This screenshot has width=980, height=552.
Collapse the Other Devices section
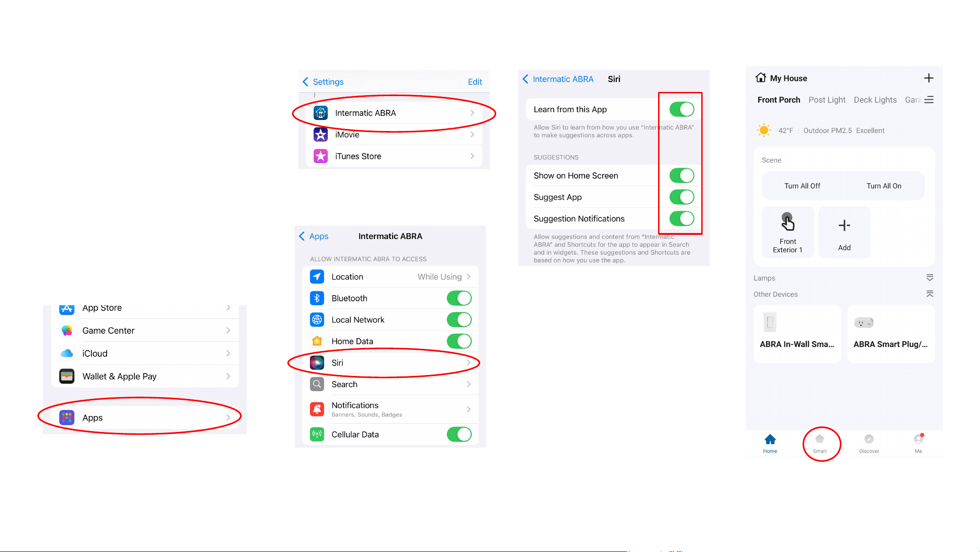(x=930, y=294)
